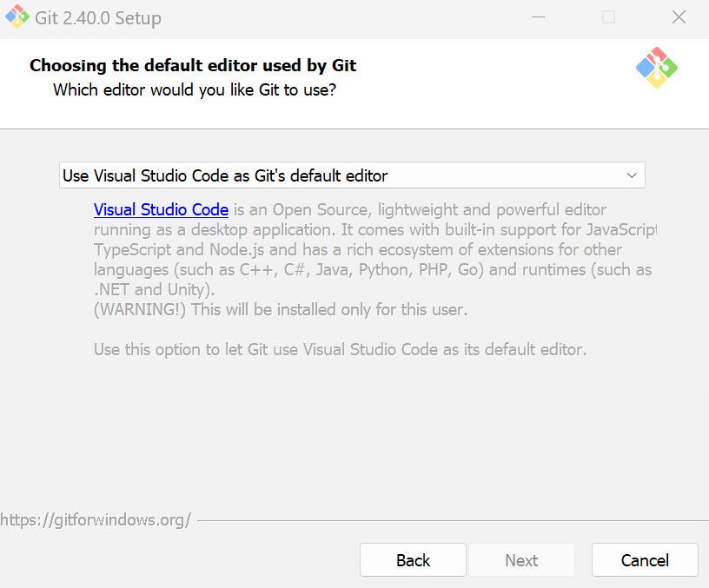Viewport: 709px width, 588px height.
Task: Visit the gitforwindows.org link
Action: tap(97, 519)
